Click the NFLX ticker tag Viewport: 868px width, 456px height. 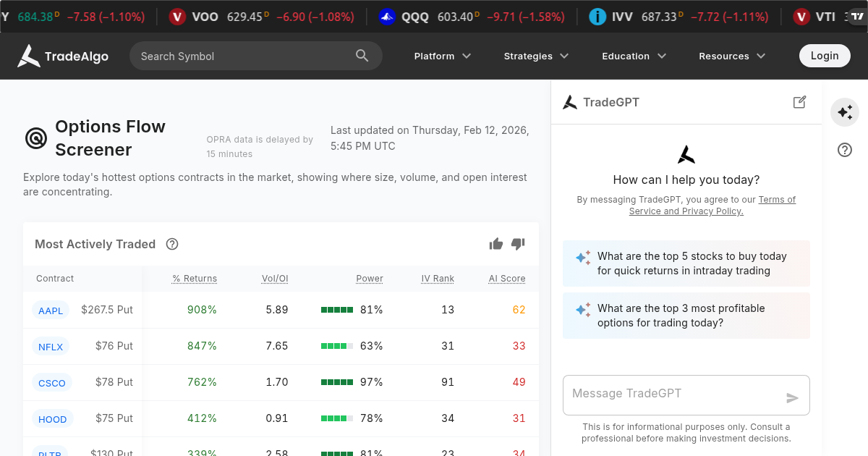[x=51, y=347]
